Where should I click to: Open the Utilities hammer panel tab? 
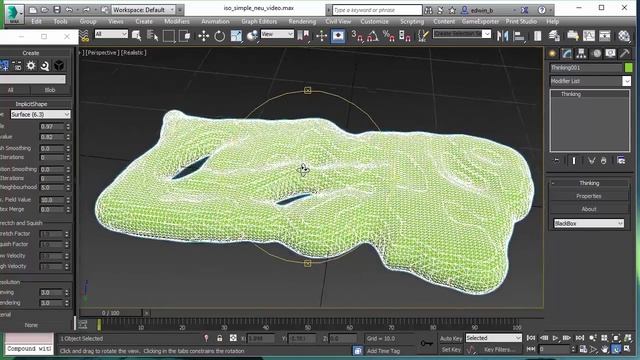coord(624,53)
